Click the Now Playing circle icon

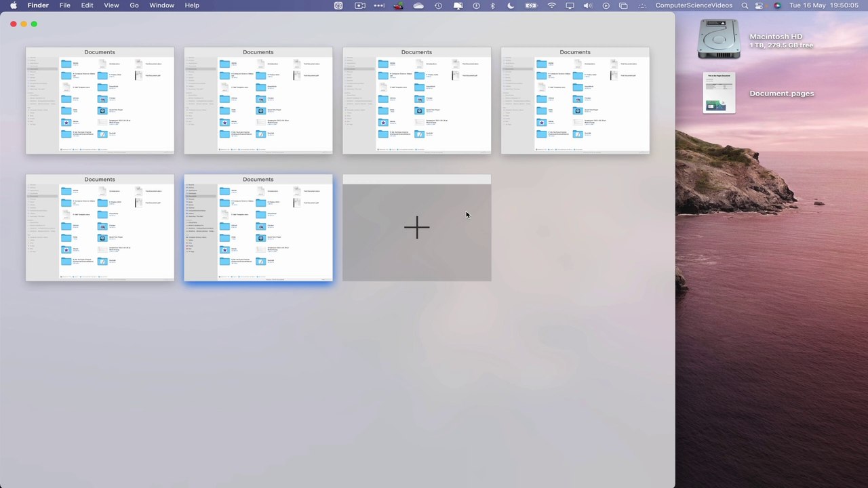tap(606, 5)
